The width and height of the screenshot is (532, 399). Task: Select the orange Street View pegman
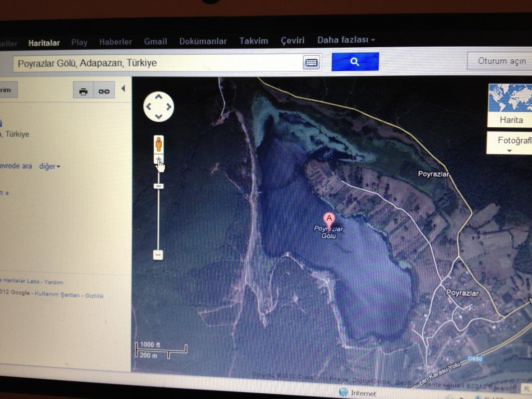coord(158,144)
